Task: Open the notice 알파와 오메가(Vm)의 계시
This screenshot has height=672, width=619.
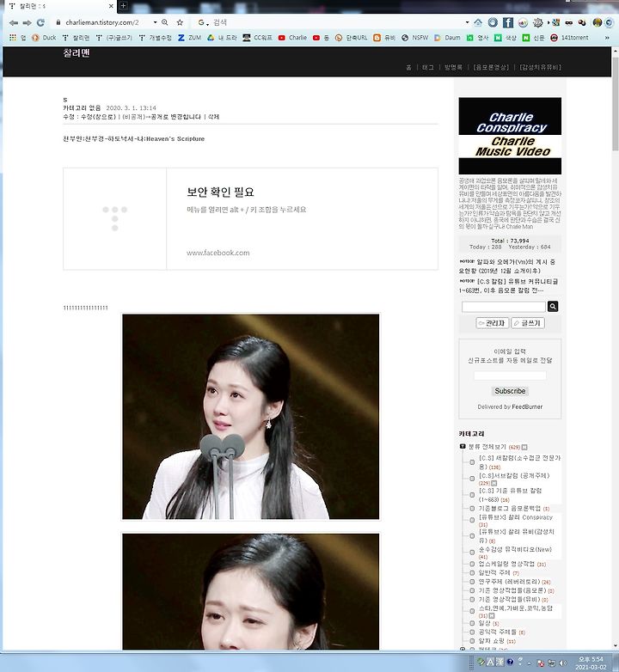Action: 506,266
